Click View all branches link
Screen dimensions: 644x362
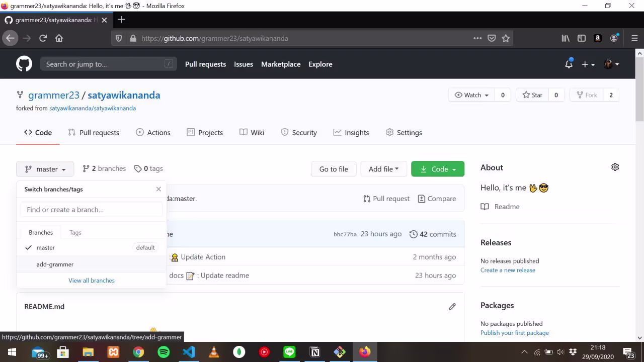92,281
